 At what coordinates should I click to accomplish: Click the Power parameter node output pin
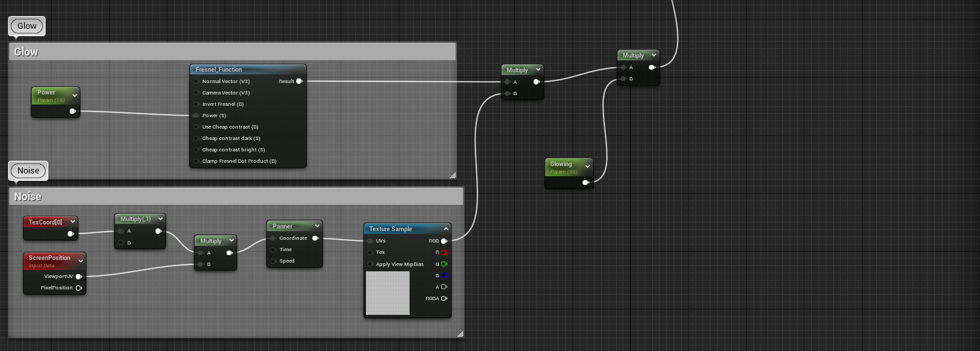click(x=72, y=111)
